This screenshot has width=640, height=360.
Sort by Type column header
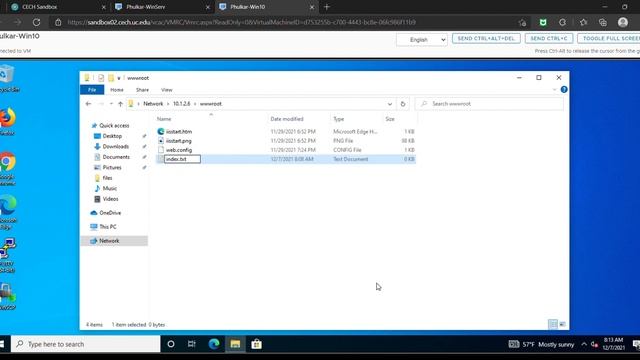(x=339, y=119)
